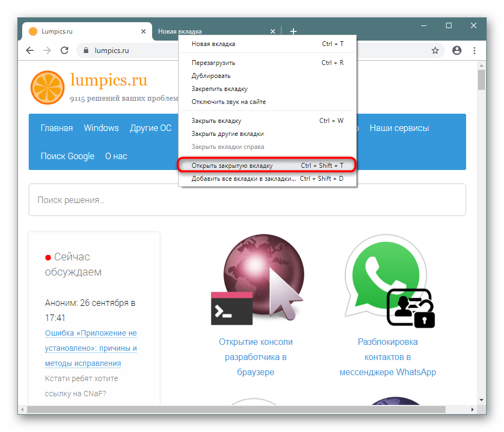Close the Lumpics.ru tab
Screen dimensions: 504x432
[143, 31]
